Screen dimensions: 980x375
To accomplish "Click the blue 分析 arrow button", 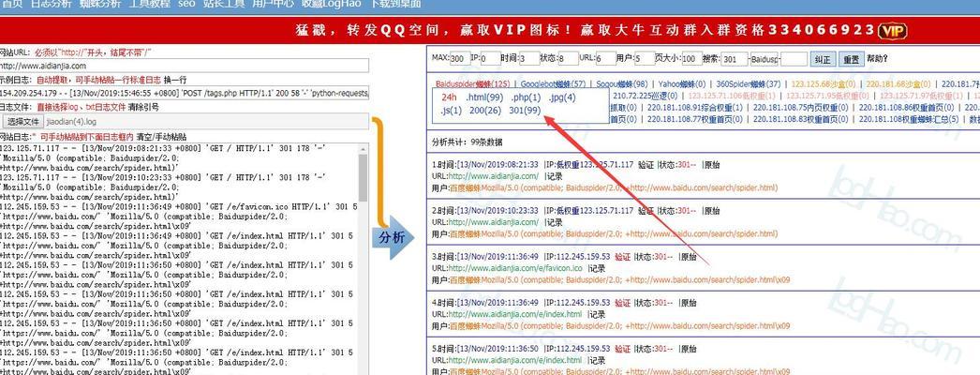I will 393,237.
